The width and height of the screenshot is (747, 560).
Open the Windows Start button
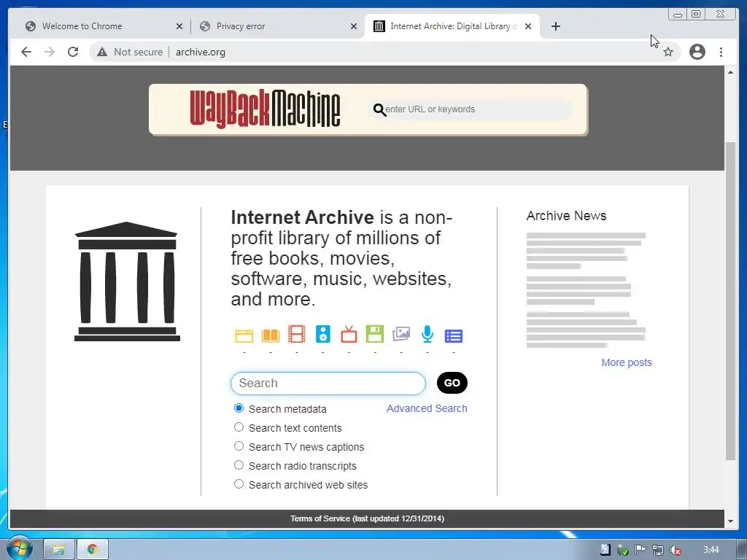pos(20,548)
